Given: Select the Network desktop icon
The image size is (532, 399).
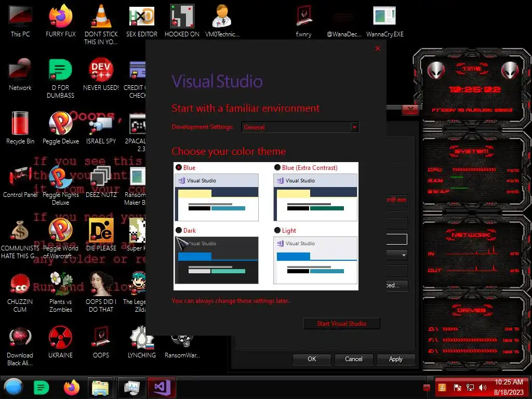Looking at the screenshot, I should point(20,74).
